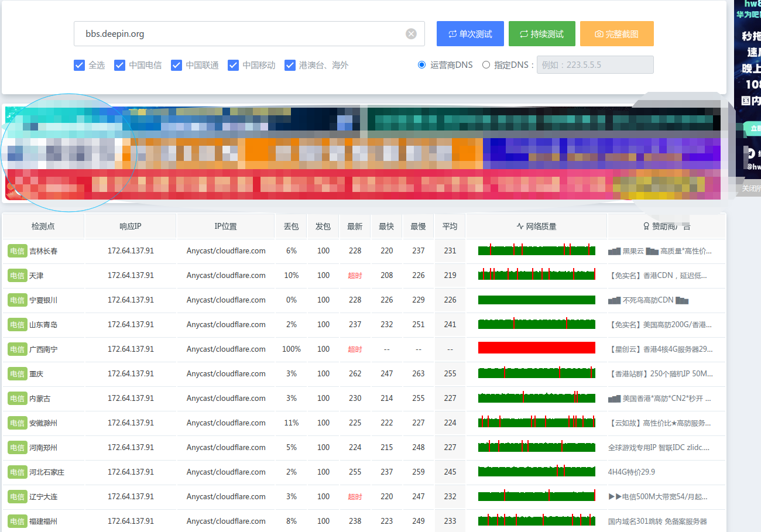
Task: Click the 电信 badge for 福建福州
Action: (x=18, y=521)
